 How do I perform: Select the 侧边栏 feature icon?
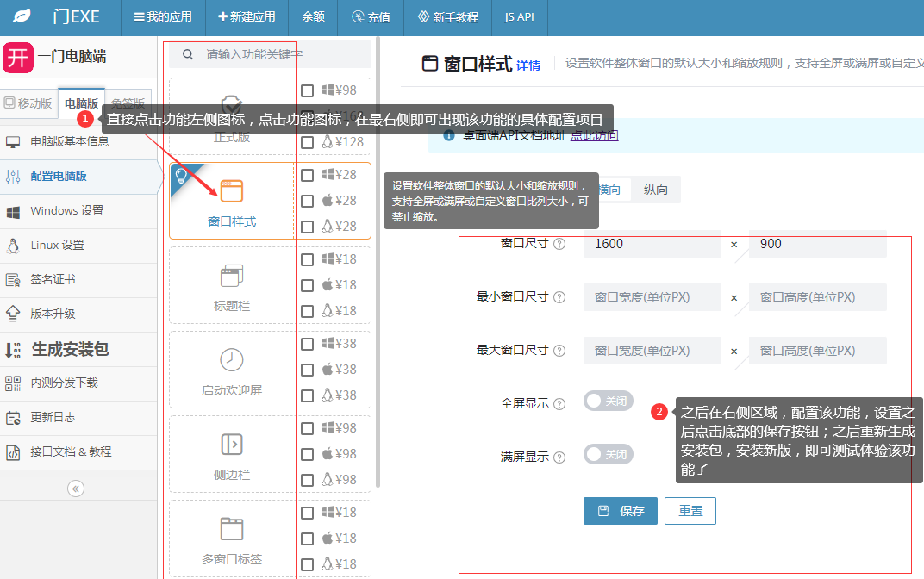tap(232, 444)
